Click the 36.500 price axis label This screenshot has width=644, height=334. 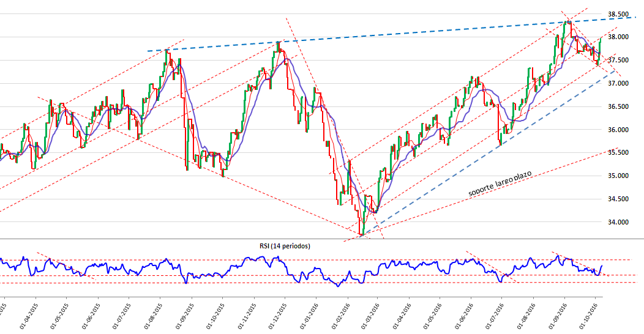(x=618, y=106)
